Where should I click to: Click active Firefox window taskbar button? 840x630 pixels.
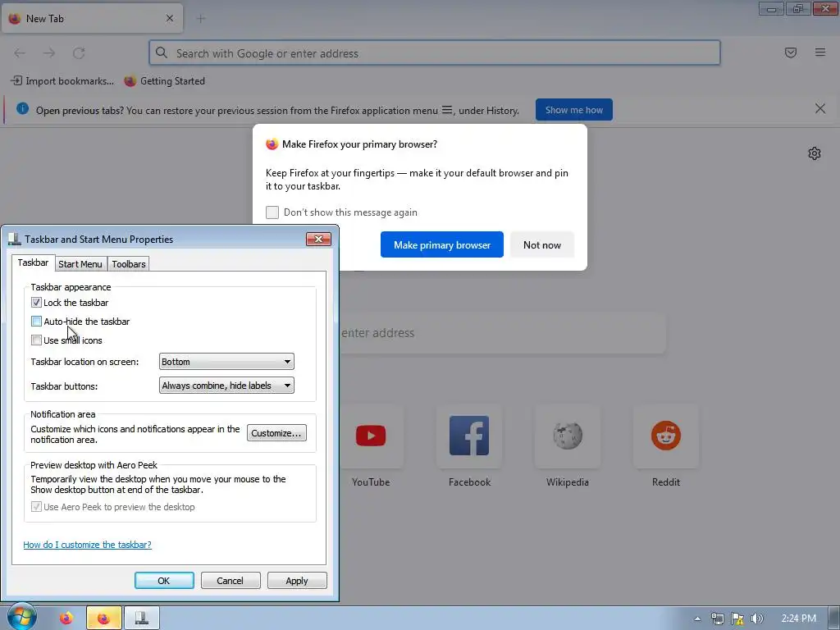tap(103, 619)
